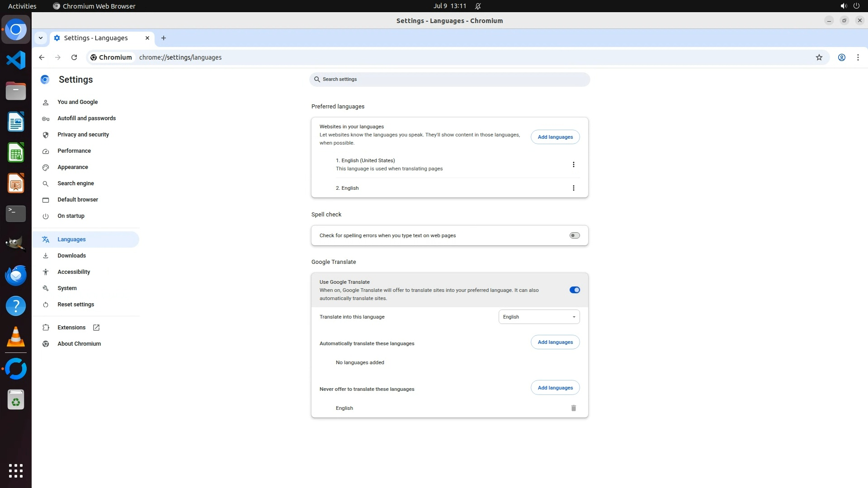Click the Search settings input field
The width and height of the screenshot is (868, 488).
450,79
